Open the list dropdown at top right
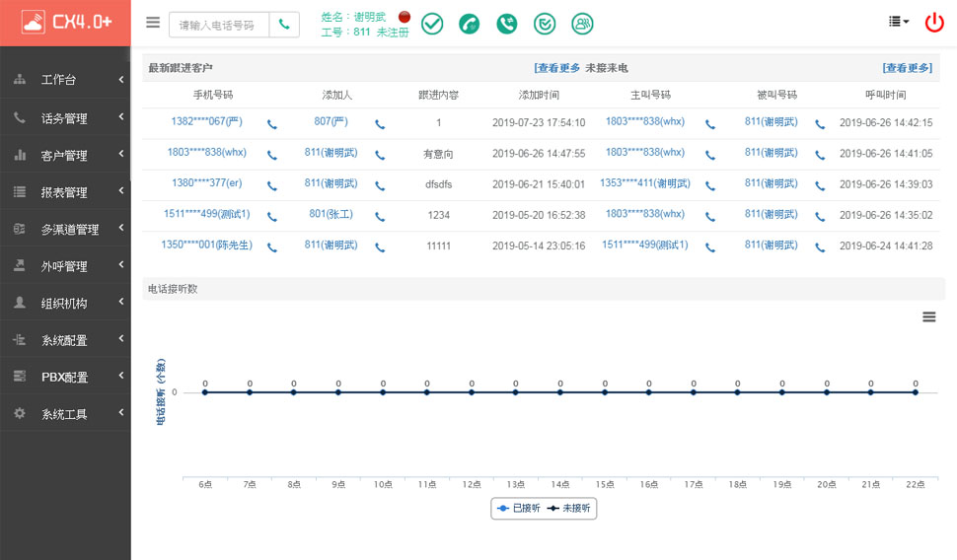This screenshot has width=957, height=560. click(x=899, y=22)
